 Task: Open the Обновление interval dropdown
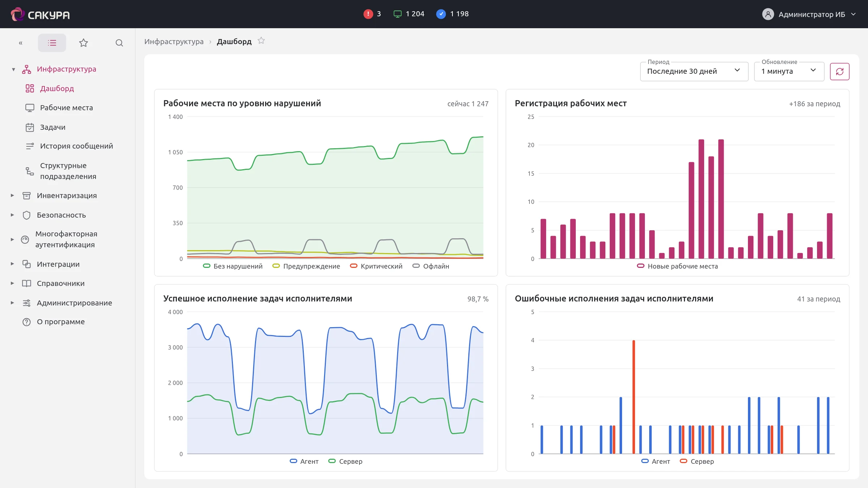(789, 72)
